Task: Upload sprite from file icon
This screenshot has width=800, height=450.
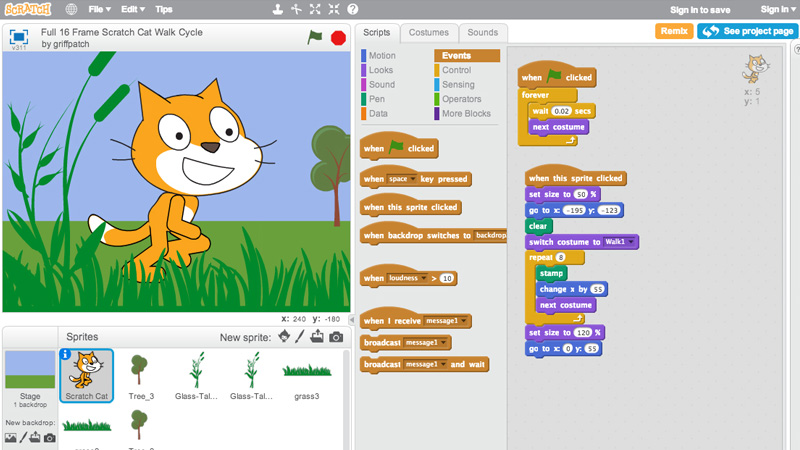Action: (317, 336)
